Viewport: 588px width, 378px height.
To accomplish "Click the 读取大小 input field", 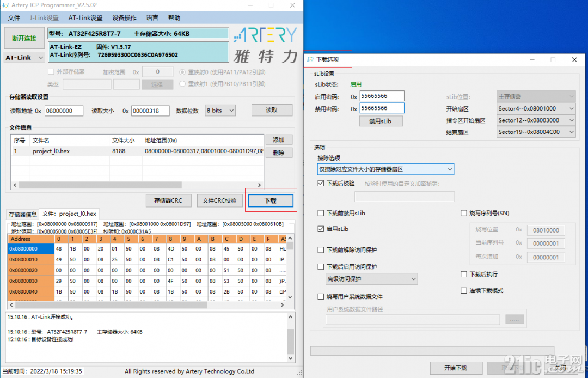I will point(150,111).
